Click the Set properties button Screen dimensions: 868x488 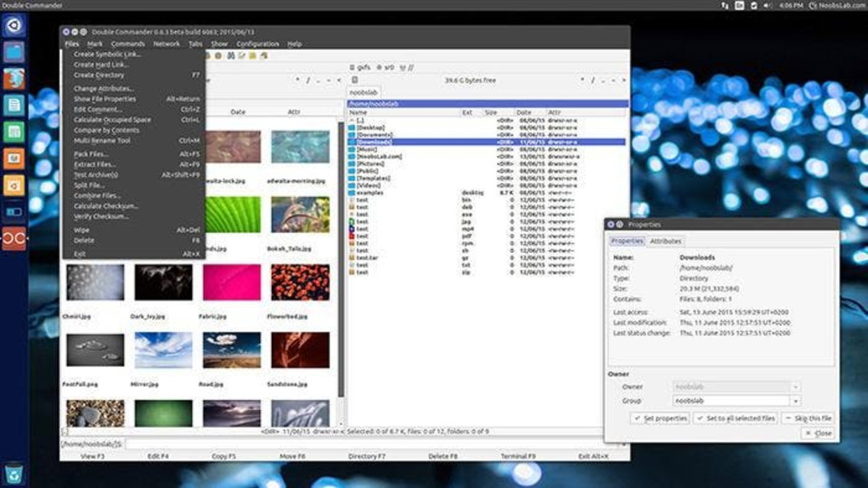coord(660,419)
